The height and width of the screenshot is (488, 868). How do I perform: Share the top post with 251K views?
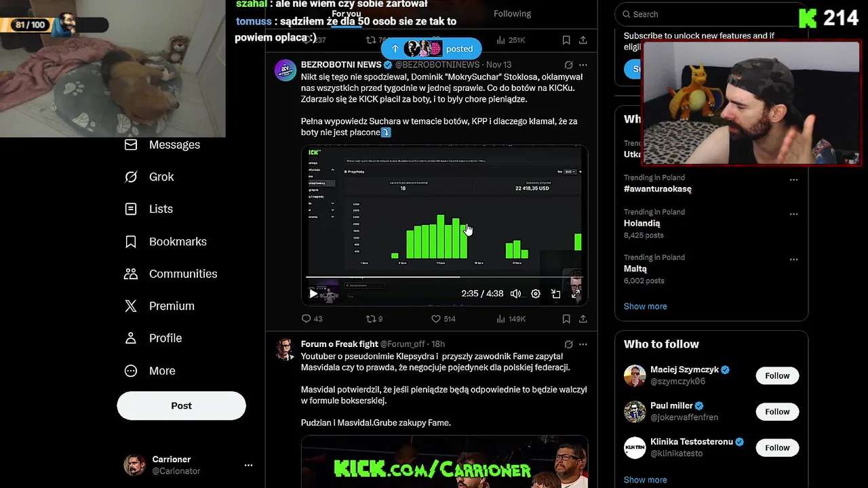[583, 40]
